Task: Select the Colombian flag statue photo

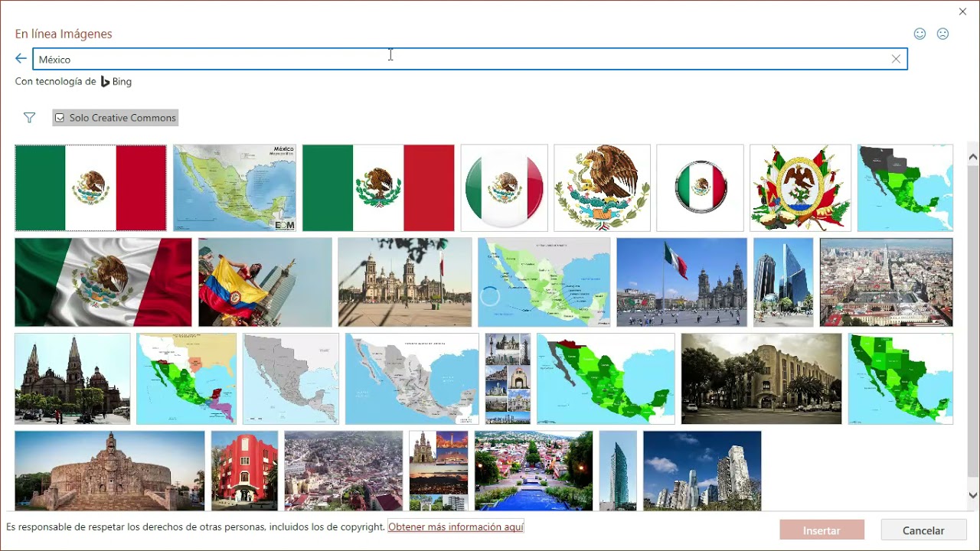Action: 265,282
